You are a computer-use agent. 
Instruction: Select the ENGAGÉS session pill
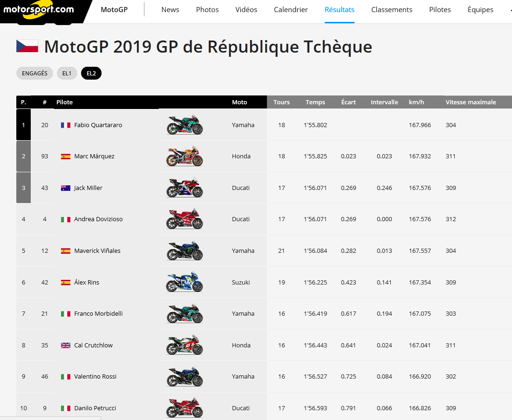pos(34,74)
